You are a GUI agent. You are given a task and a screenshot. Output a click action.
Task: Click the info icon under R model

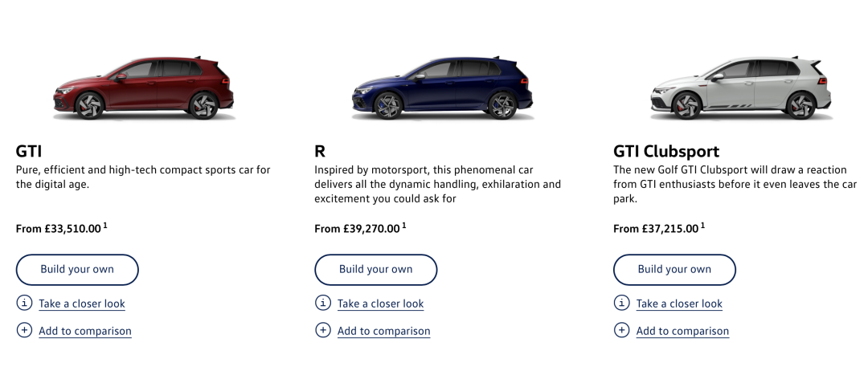(323, 303)
